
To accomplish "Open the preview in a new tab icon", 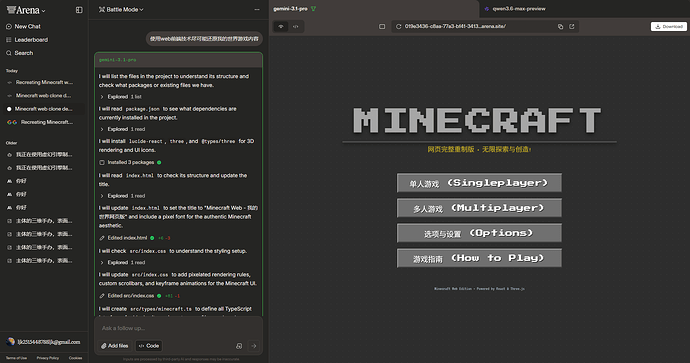I will coord(572,26).
